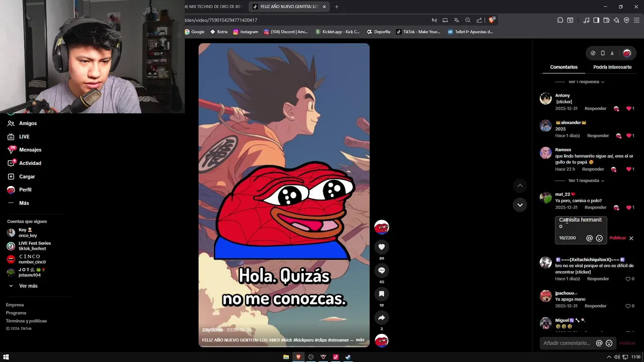Click the @ icon in Añadir comentario bar

[599, 343]
